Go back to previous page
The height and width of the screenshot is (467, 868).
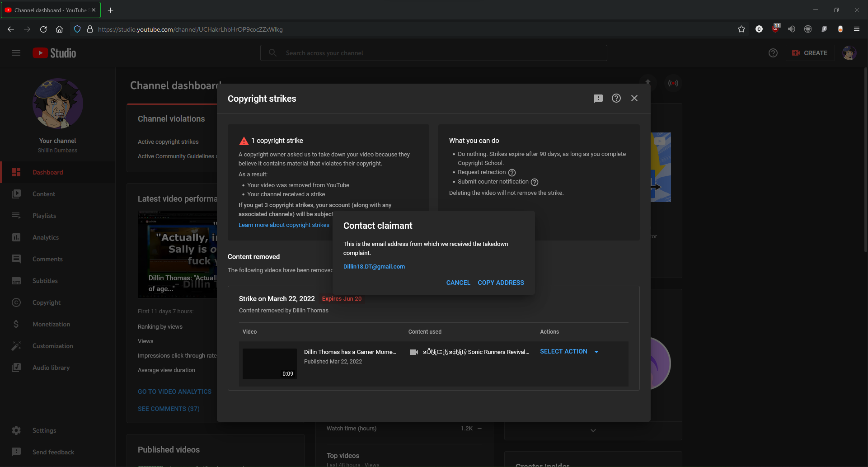click(x=11, y=29)
